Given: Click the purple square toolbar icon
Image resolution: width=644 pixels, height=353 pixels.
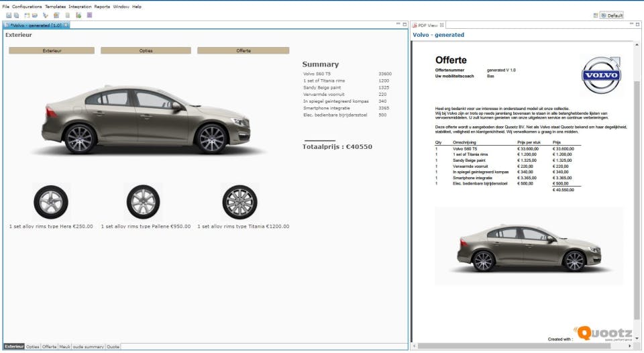Looking at the screenshot, I should point(90,15).
